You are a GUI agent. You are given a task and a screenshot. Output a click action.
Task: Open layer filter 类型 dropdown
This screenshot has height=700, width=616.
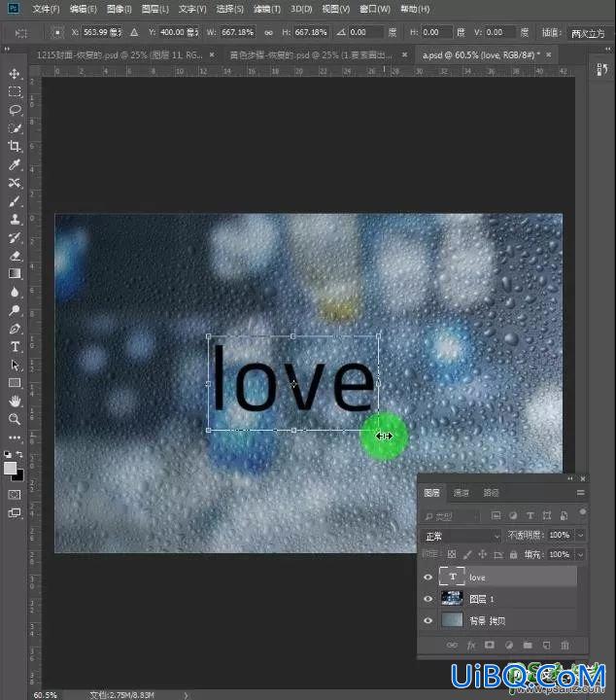450,516
